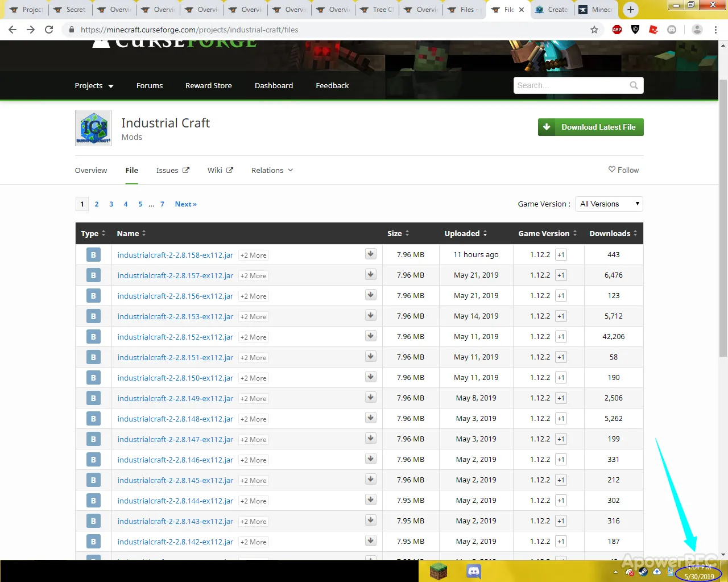Show hidden system tray icons

[615, 572]
